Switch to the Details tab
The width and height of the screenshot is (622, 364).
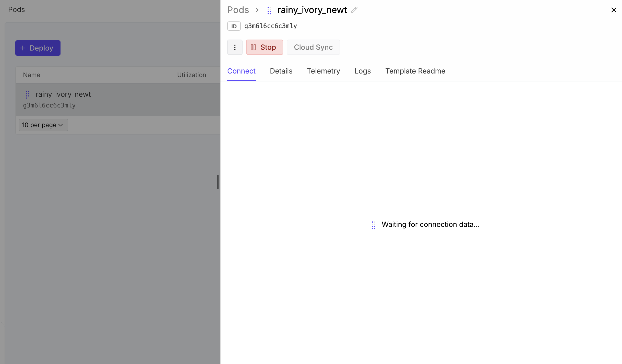[281, 71]
